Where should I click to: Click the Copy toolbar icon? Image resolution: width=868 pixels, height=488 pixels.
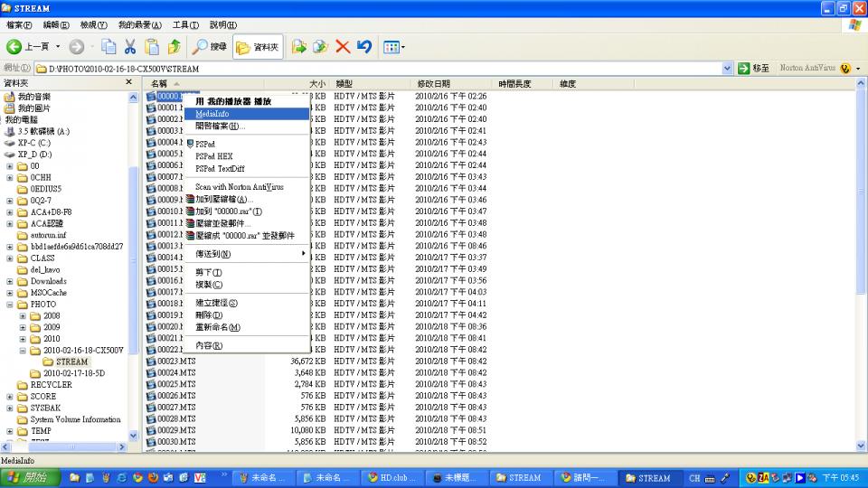tap(108, 47)
